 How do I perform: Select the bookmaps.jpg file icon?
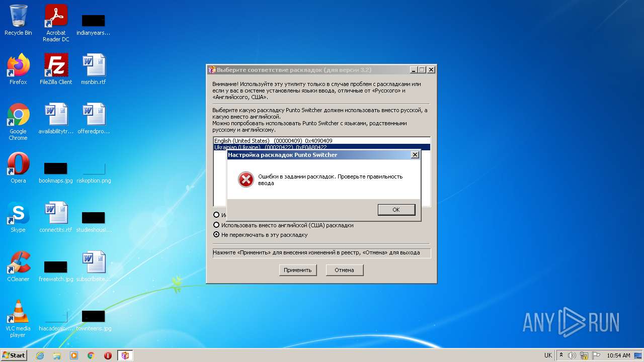click(56, 172)
